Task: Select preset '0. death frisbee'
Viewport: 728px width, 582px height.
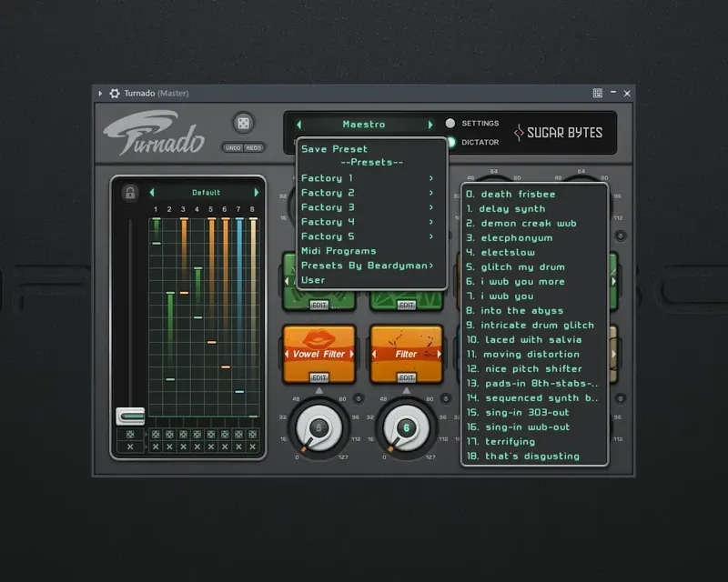Action: click(534, 194)
